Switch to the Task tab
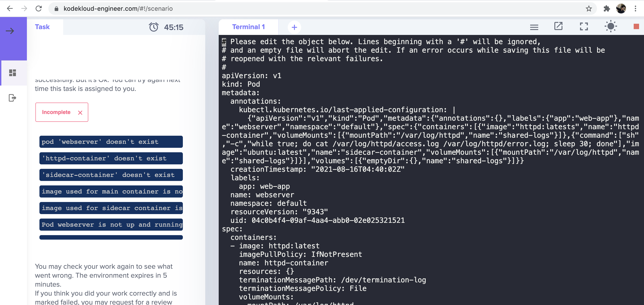Screen dimensions: 644x305 tap(42, 27)
